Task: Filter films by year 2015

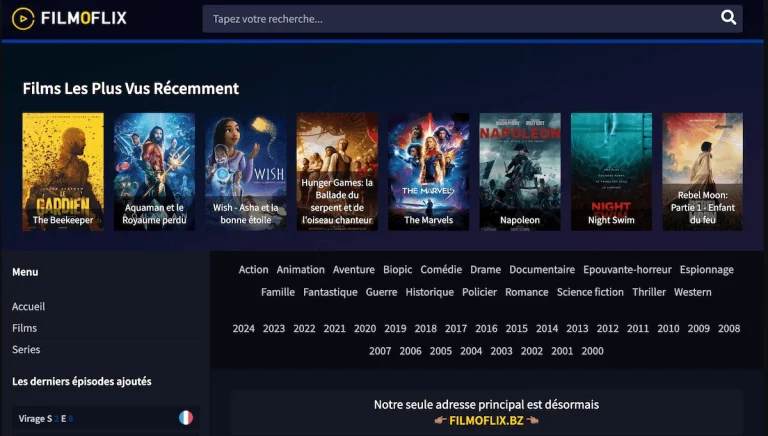Action: [517, 329]
